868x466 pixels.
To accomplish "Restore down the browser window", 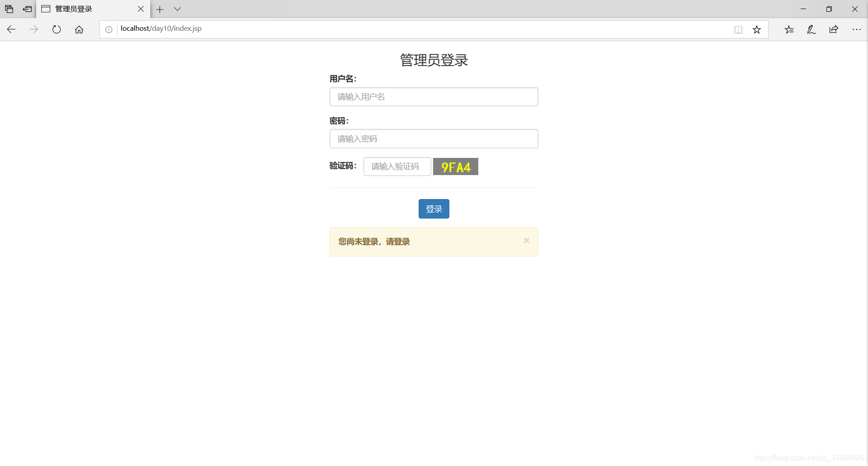I will 829,9.
